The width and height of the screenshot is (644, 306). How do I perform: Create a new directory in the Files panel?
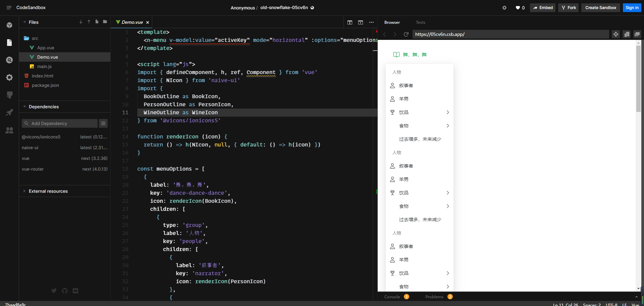point(105,22)
